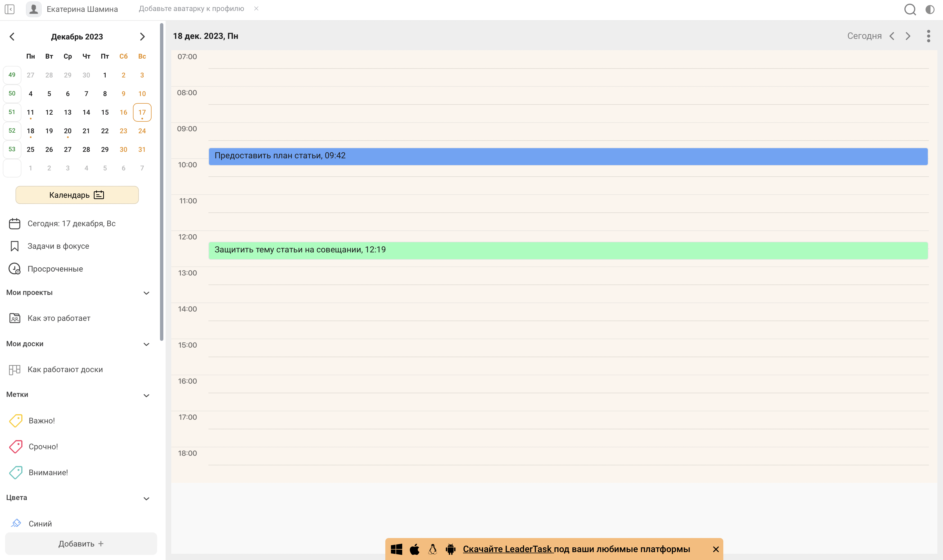
Task: Click the teal Внимание! tag icon
Action: [x=15, y=472]
